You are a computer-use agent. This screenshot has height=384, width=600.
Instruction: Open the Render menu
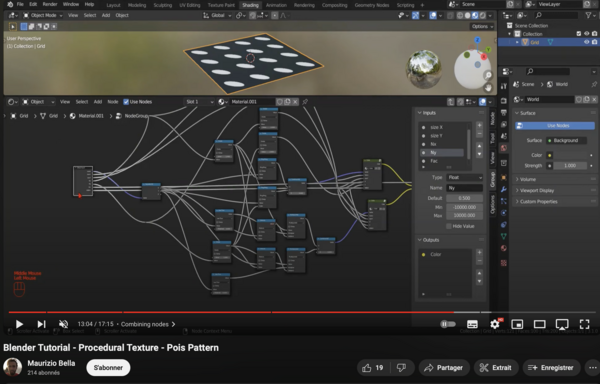pyautogui.click(x=50, y=5)
